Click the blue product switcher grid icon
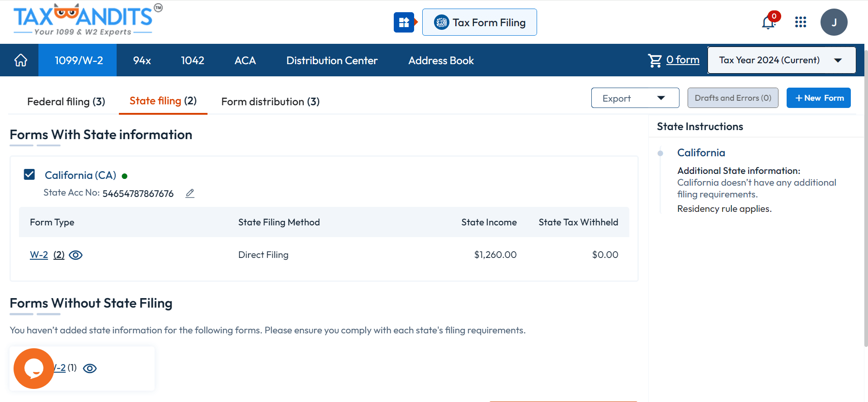868x402 pixels. pyautogui.click(x=404, y=22)
